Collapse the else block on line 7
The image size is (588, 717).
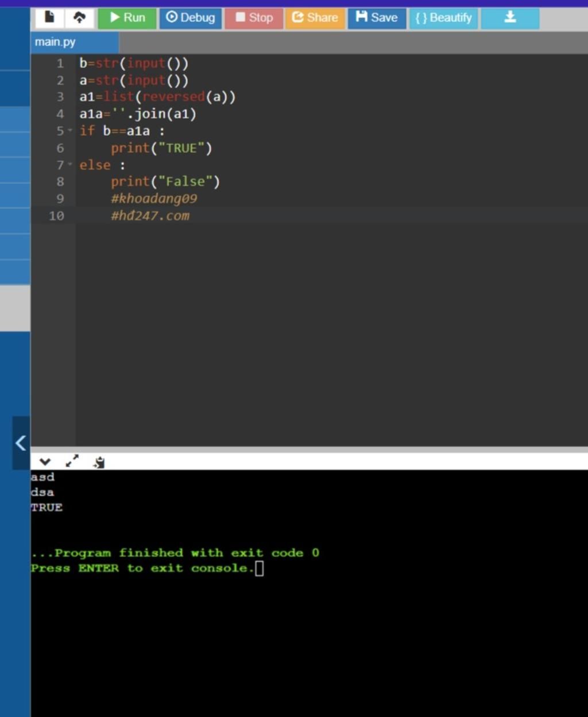[71, 165]
